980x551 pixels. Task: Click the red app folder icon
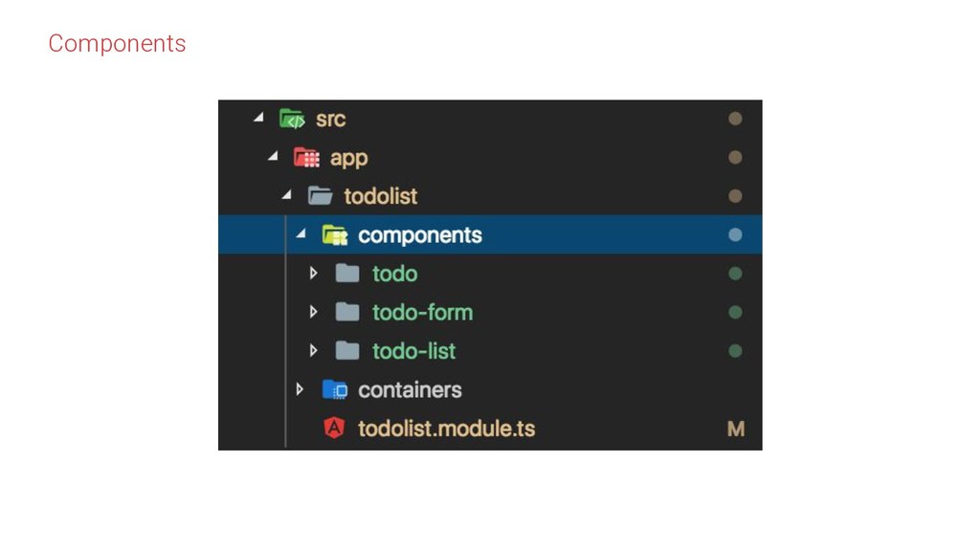305,158
